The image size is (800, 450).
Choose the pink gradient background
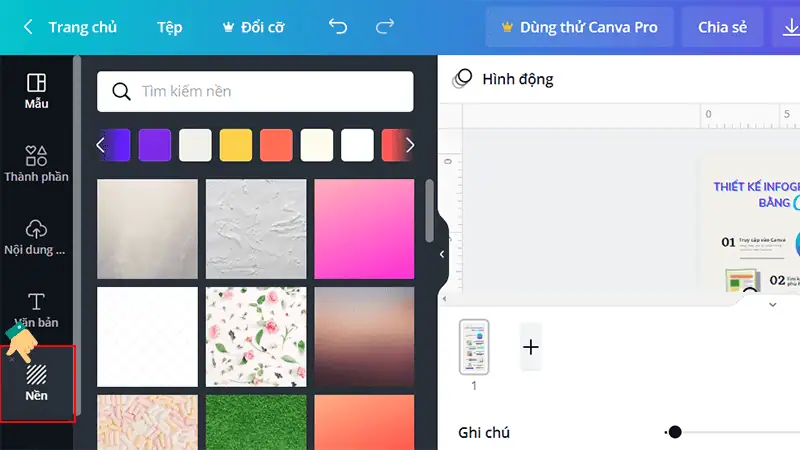click(364, 229)
